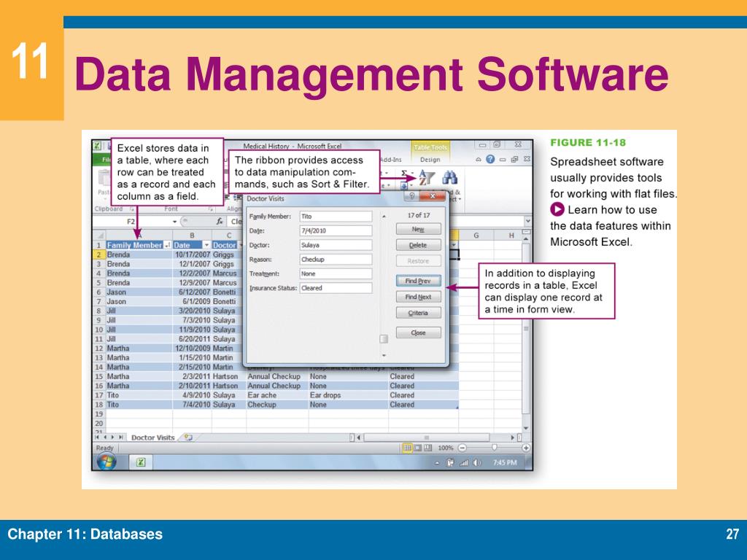Click the Family Member input field

(x=336, y=216)
